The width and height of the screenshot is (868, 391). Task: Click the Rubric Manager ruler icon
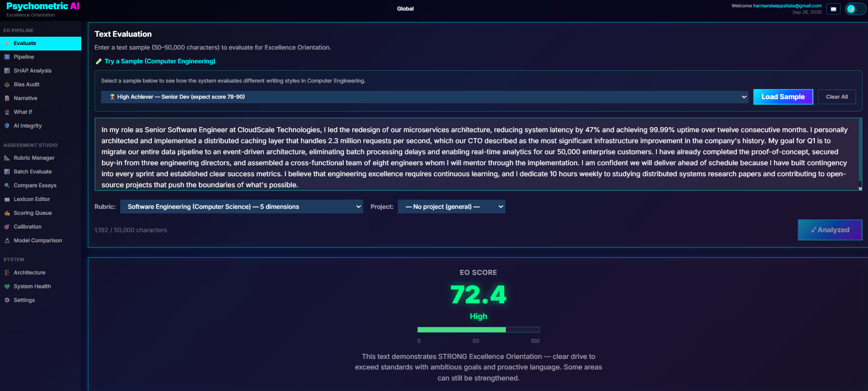pos(7,158)
